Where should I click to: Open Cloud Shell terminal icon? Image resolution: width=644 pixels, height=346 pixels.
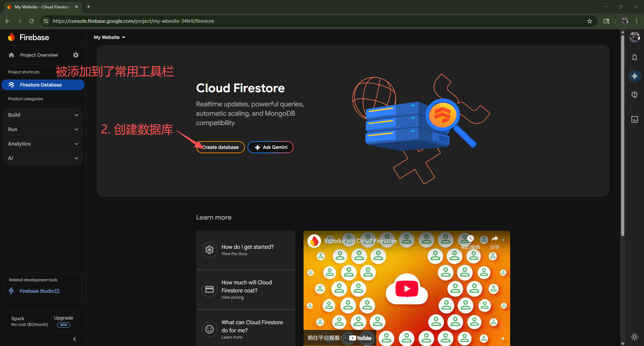[x=634, y=120]
